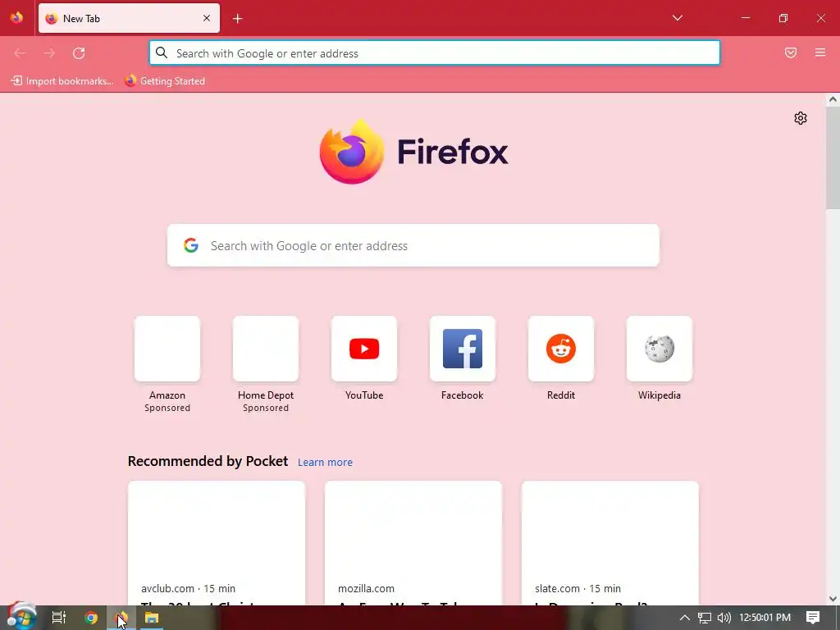The width and height of the screenshot is (840, 630).
Task: Click Learn more link beside Pocket
Action: (325, 462)
